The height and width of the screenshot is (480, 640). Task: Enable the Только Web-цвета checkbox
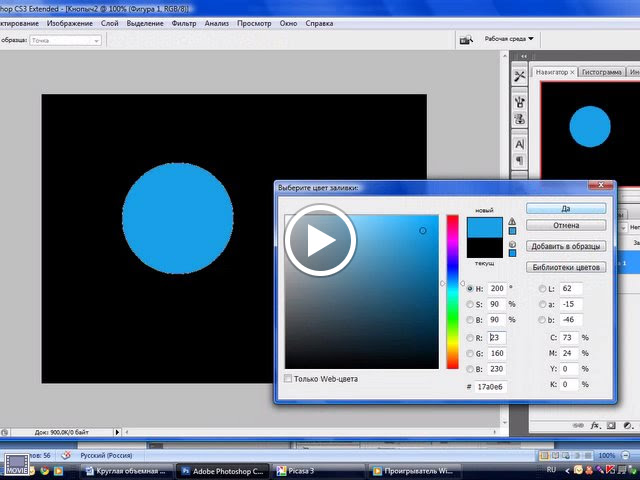coord(288,378)
